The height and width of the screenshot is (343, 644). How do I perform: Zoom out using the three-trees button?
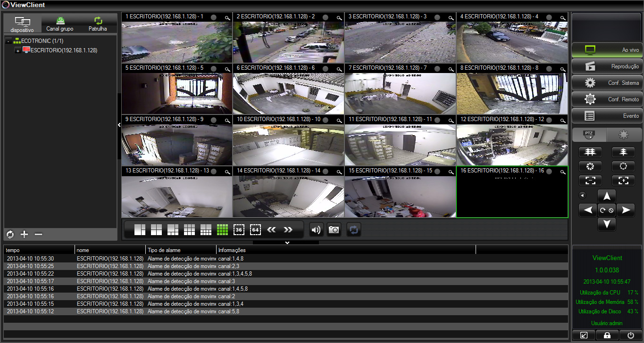590,152
